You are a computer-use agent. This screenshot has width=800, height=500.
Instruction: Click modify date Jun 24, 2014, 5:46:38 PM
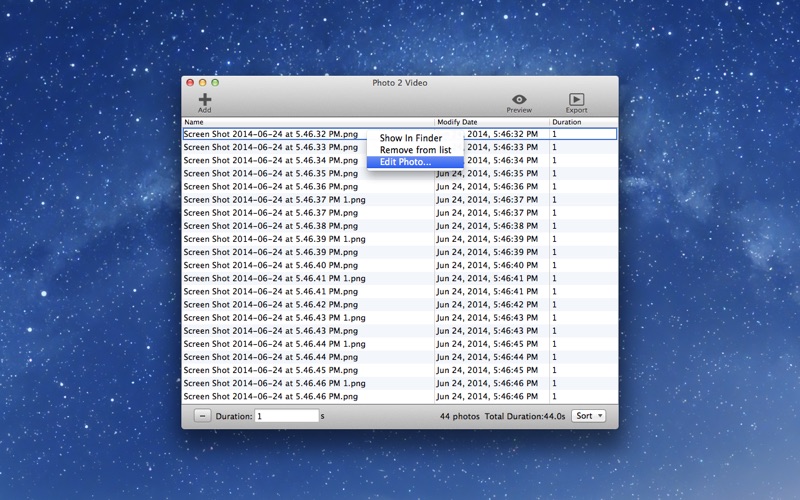487,226
